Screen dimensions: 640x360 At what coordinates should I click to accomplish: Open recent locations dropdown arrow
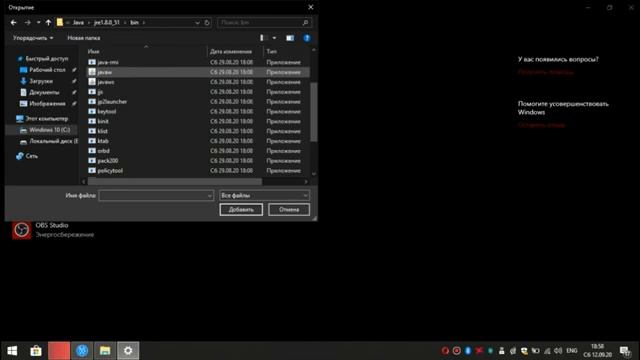coord(38,22)
